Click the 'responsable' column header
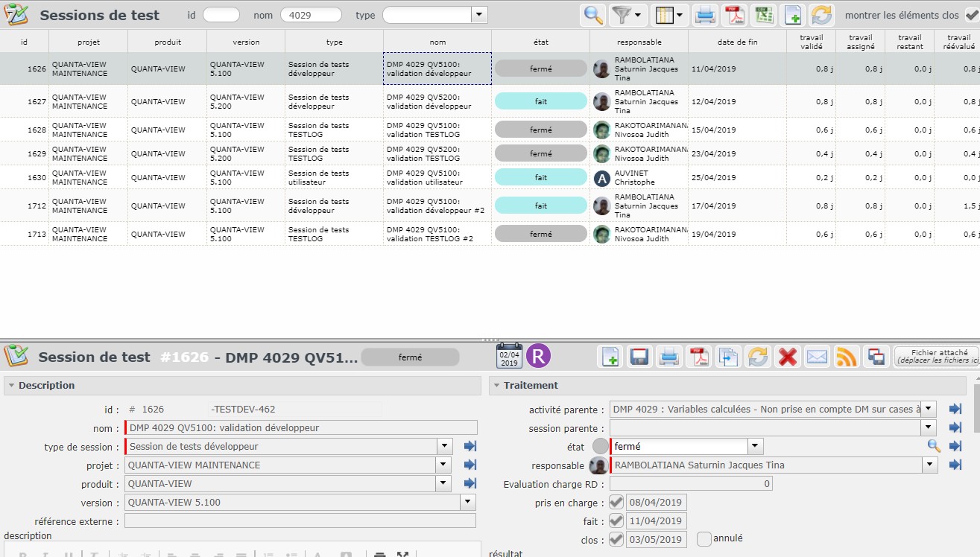The image size is (980, 557). pos(639,42)
